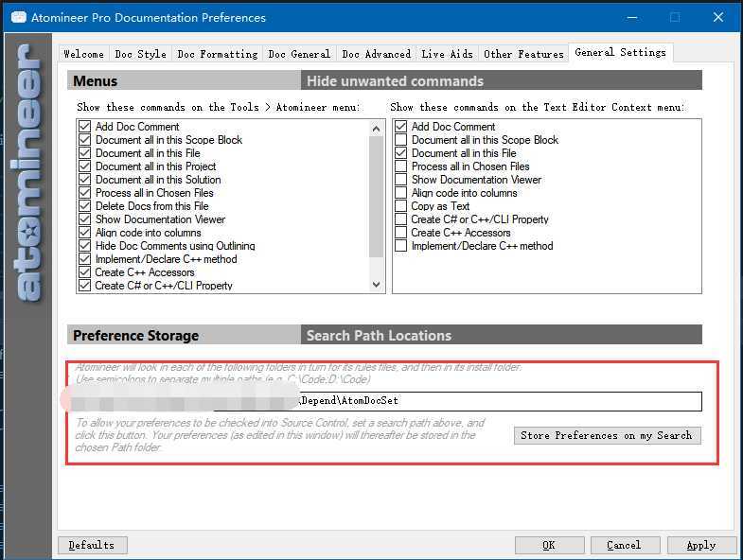Toggle Align code into columns in Tools list
The height and width of the screenshot is (560, 743).
point(85,233)
